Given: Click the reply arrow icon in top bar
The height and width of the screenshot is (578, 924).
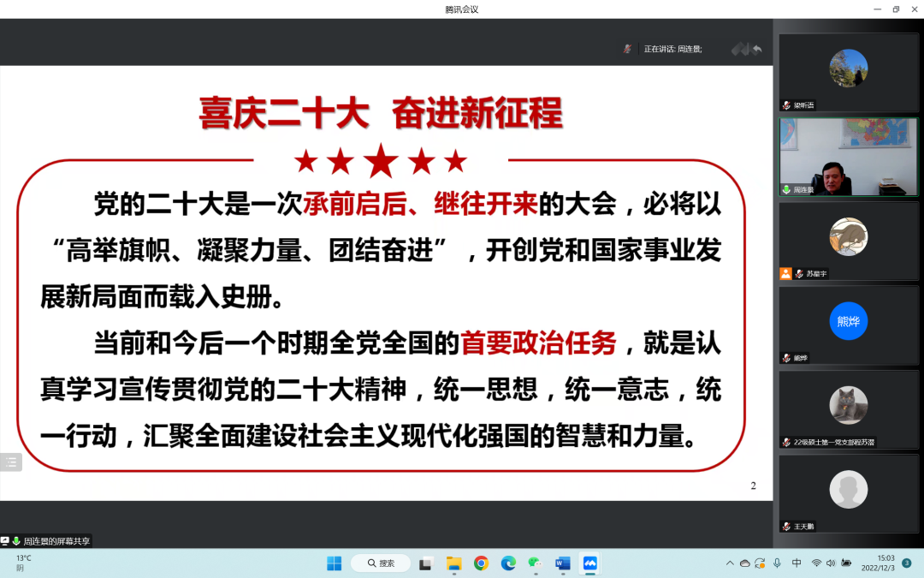Looking at the screenshot, I should point(756,49).
